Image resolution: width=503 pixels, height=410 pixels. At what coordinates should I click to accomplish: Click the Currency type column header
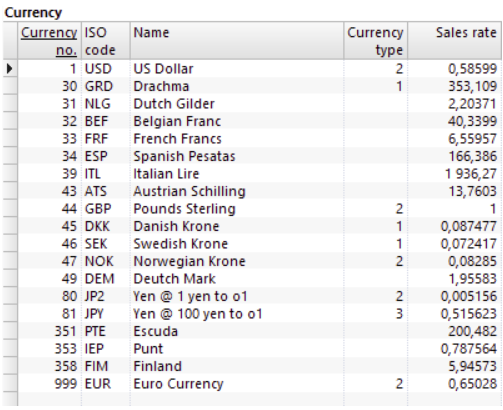point(375,41)
